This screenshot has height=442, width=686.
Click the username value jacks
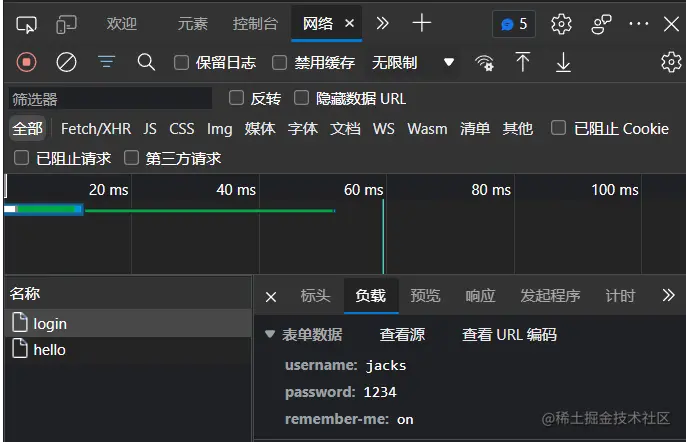click(386, 366)
